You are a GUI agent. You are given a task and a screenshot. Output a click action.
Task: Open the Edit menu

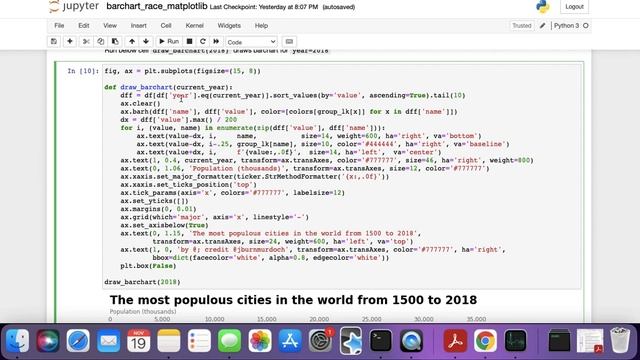pos(84,25)
